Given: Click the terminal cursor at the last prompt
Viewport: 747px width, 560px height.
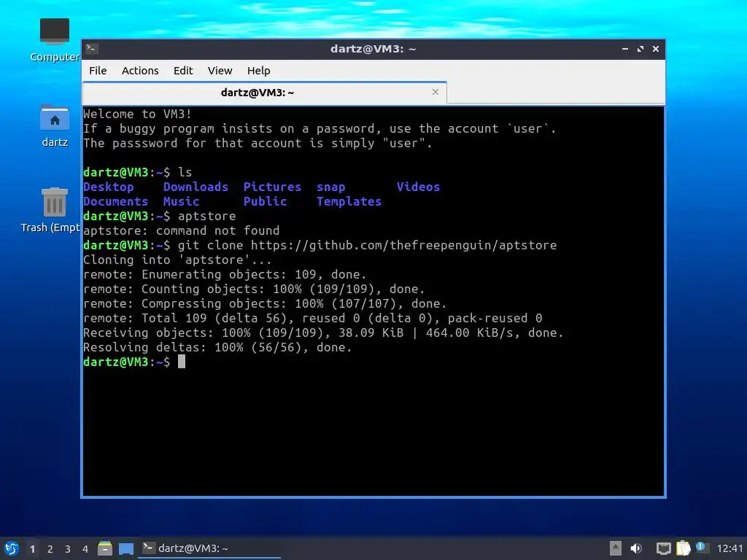Looking at the screenshot, I should 182,362.
